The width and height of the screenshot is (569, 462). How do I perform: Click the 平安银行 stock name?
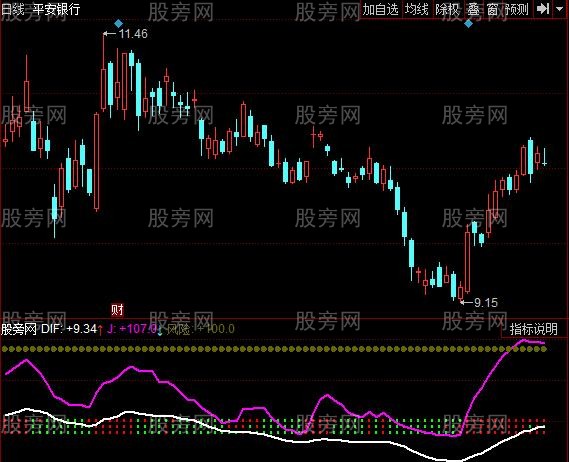(x=56, y=9)
